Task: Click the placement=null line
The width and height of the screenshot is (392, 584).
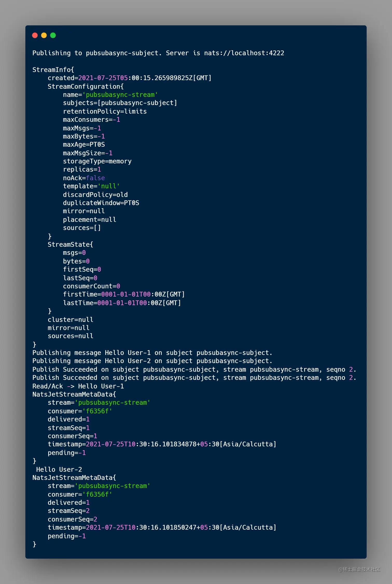Action: tap(89, 220)
